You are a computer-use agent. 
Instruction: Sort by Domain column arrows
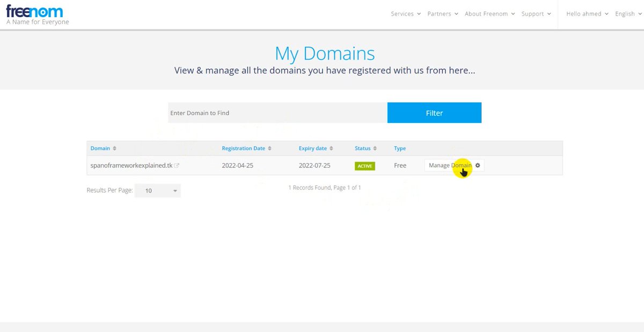(x=114, y=149)
